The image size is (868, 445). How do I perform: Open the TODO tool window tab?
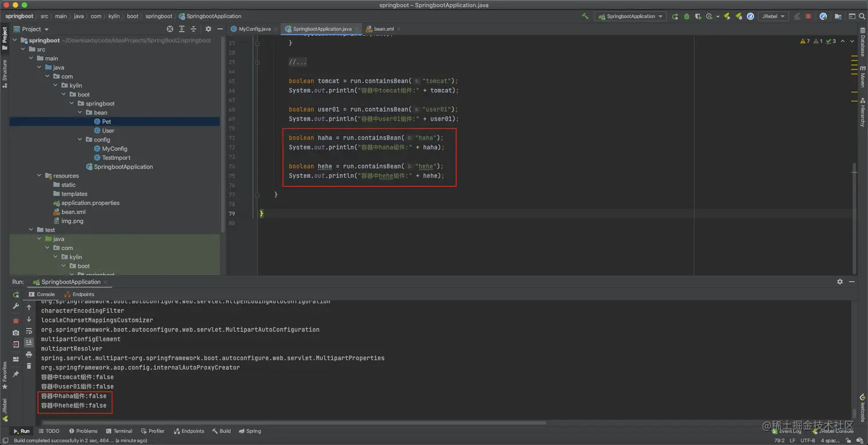pyautogui.click(x=49, y=431)
